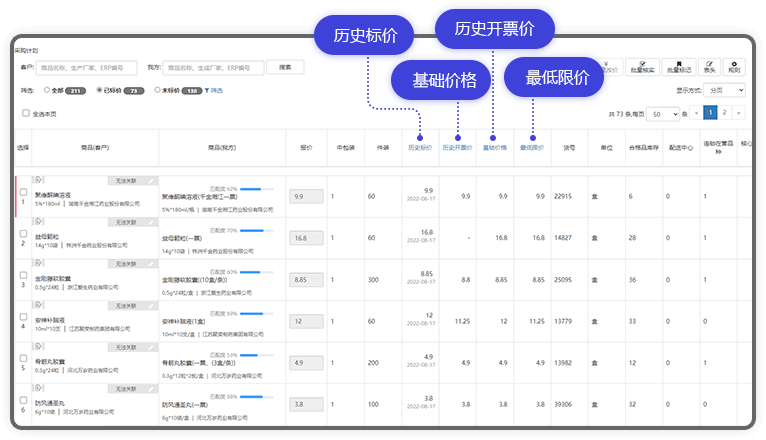The image size is (766, 440).
Task: Click the 搜索 search button
Action: pos(285,67)
